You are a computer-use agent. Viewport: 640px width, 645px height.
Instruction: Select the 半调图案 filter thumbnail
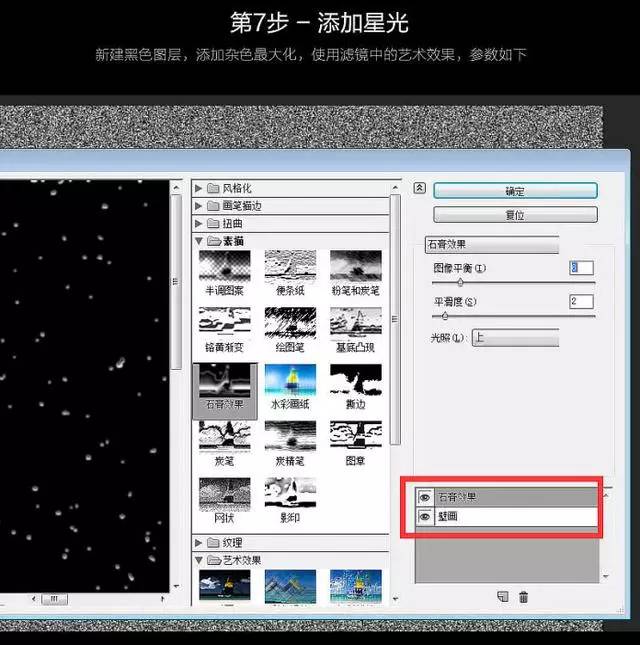[224, 269]
